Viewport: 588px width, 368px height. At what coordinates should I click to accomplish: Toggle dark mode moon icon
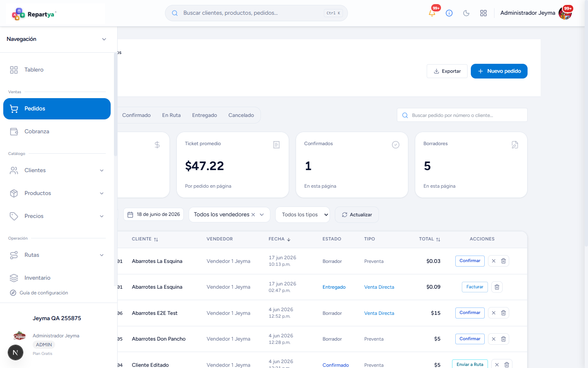466,13
